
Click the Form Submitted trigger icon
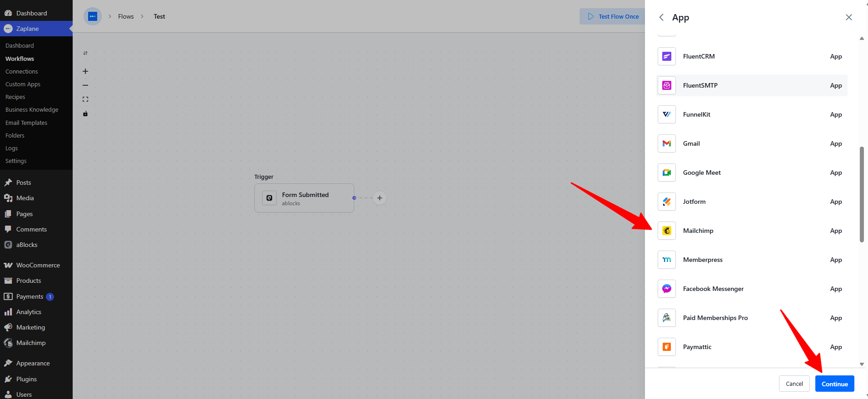(269, 198)
